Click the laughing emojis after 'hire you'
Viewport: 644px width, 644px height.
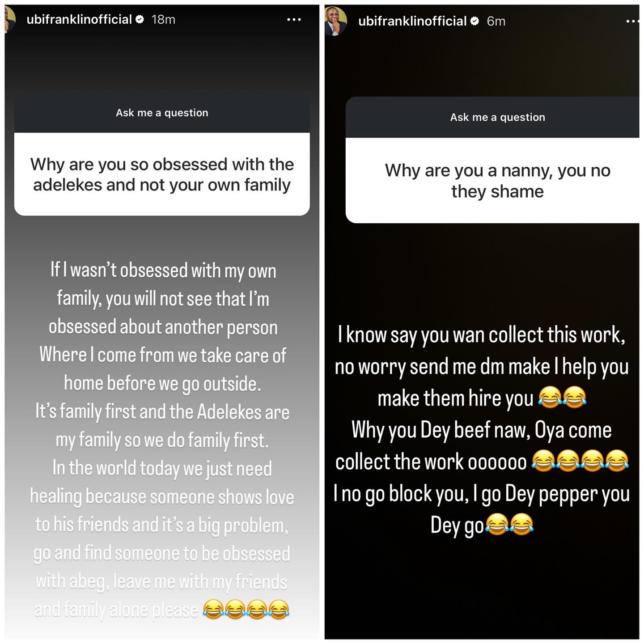[562, 397]
